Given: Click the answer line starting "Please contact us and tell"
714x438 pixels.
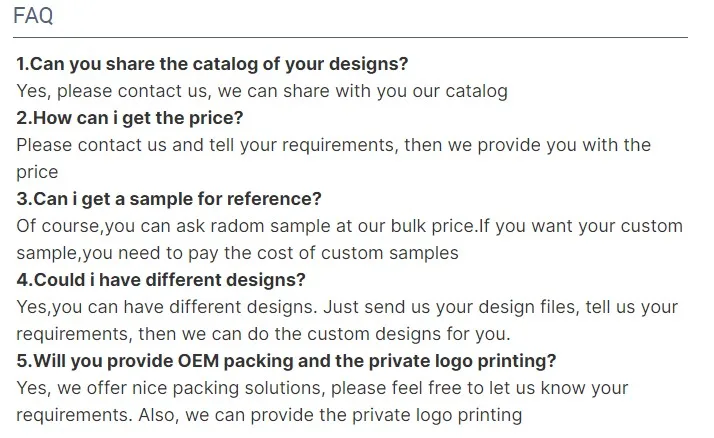Looking at the screenshot, I should [333, 145].
